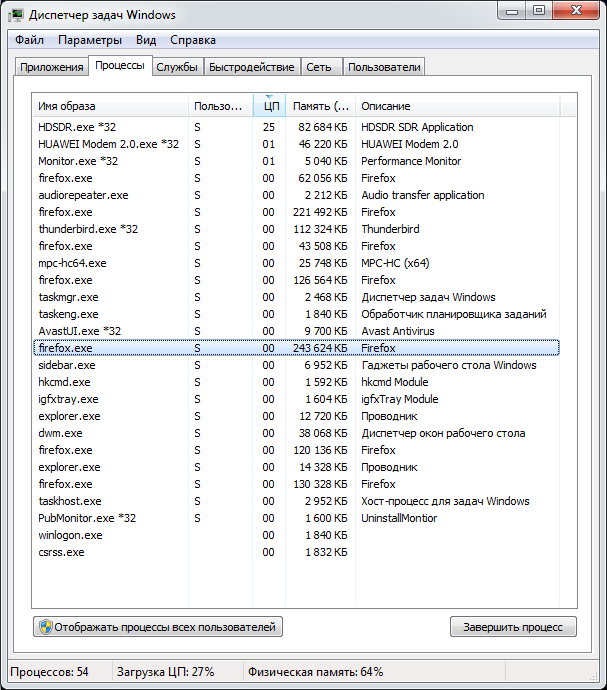
Task: Click the Загрузка ЦП: 27% status entry
Action: click(x=166, y=672)
